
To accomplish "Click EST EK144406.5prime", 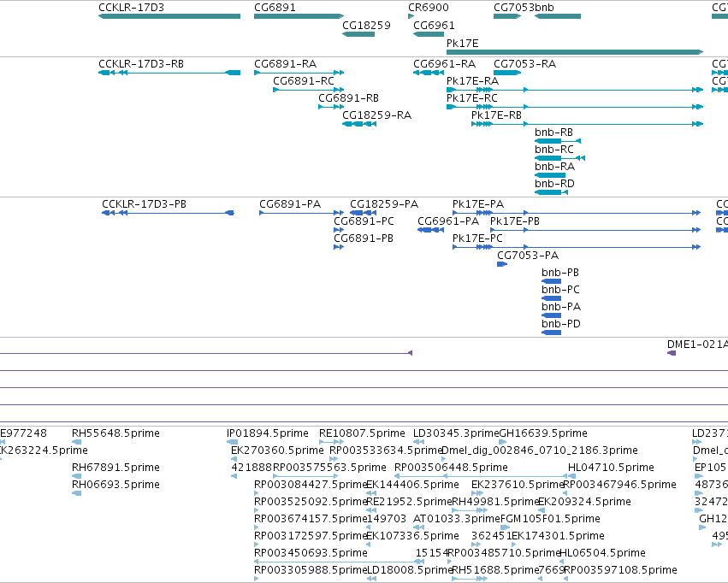I will point(412,486).
